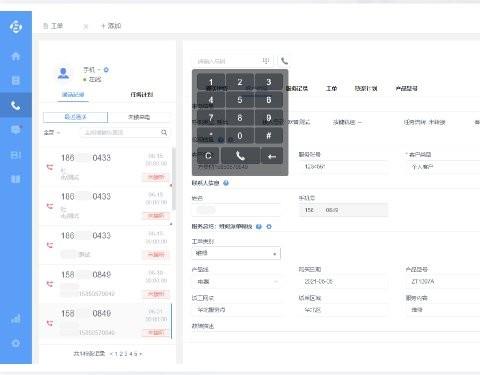
Task: Click the green call button on dialpad
Action: coord(240,156)
